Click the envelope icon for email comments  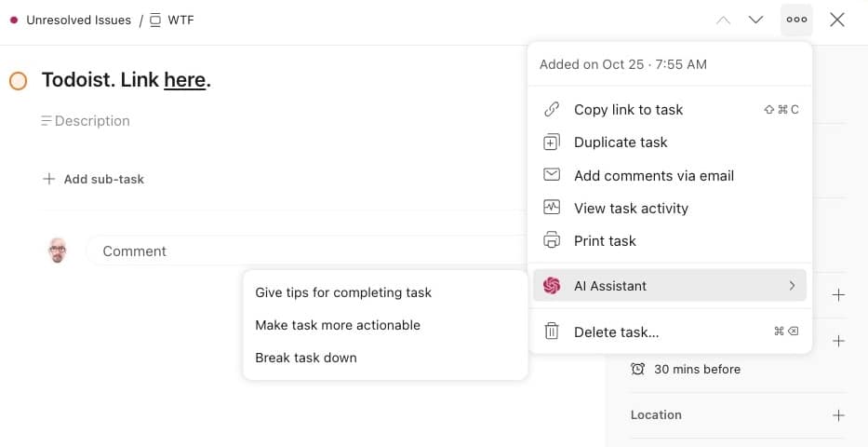(552, 175)
